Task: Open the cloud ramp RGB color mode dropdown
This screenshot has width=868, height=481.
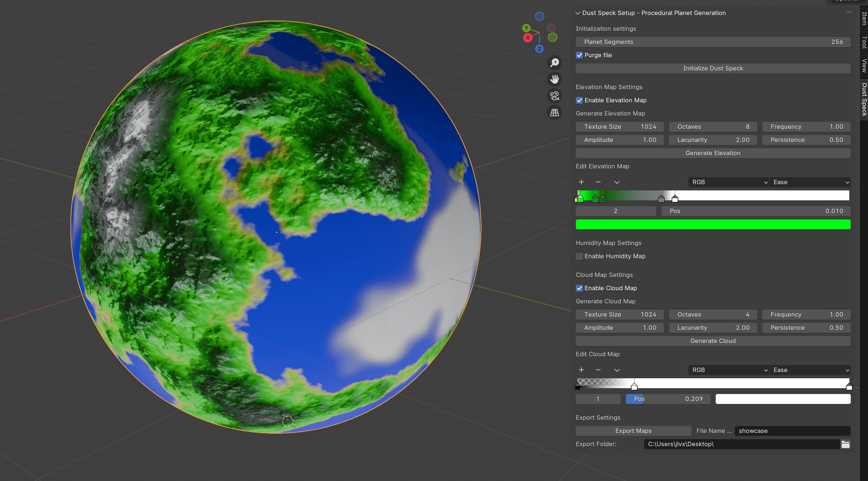Action: pos(729,370)
